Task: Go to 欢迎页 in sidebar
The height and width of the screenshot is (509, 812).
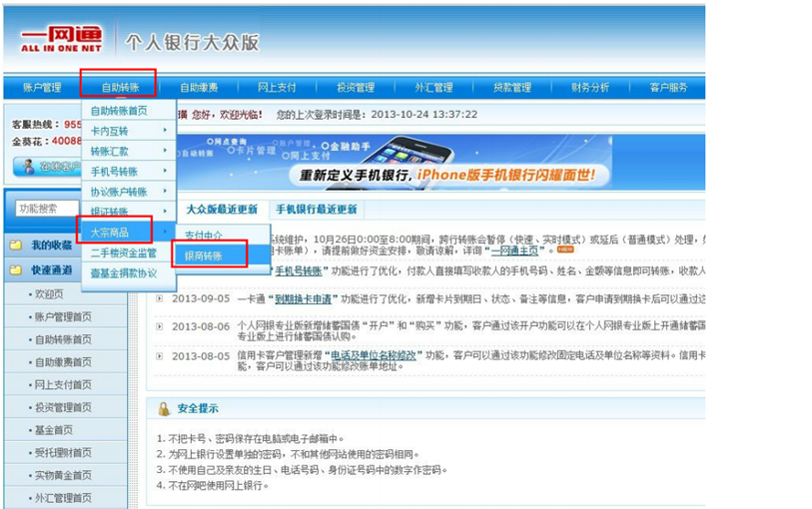Action: point(49,294)
